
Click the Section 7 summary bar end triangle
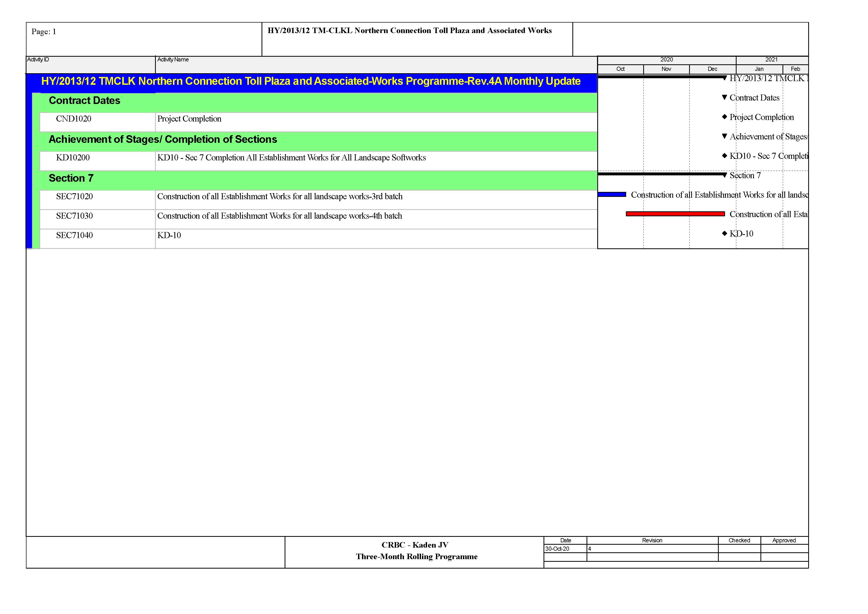[724, 175]
